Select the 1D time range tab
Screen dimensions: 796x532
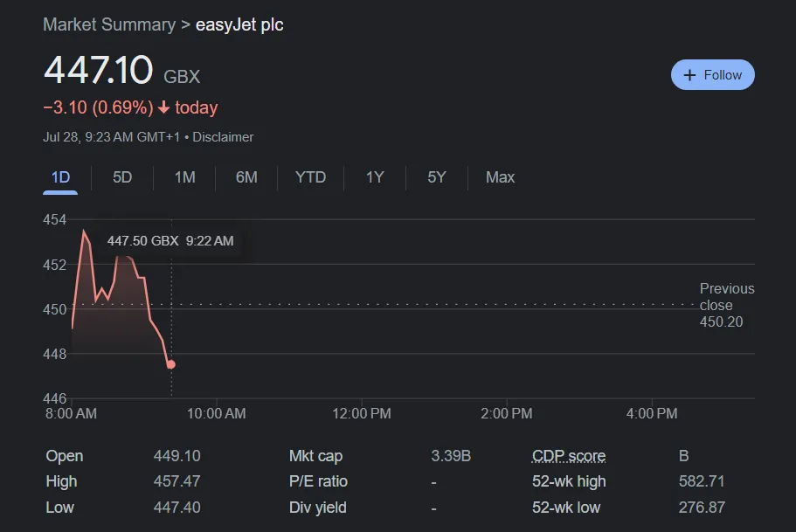[x=60, y=177]
